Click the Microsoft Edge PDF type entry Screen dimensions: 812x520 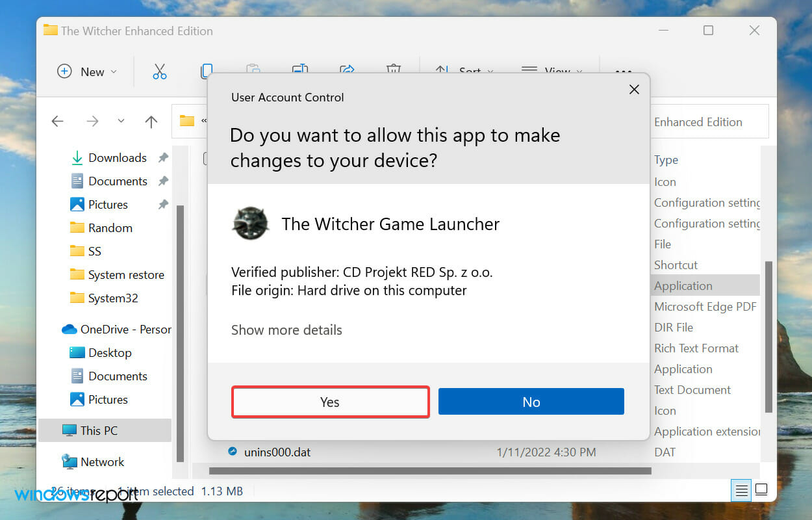tap(705, 307)
